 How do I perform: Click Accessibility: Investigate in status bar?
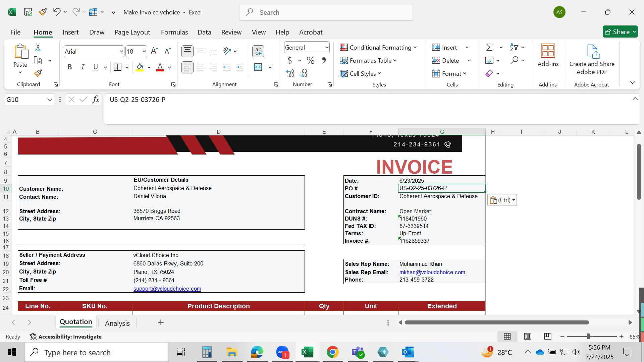65,337
